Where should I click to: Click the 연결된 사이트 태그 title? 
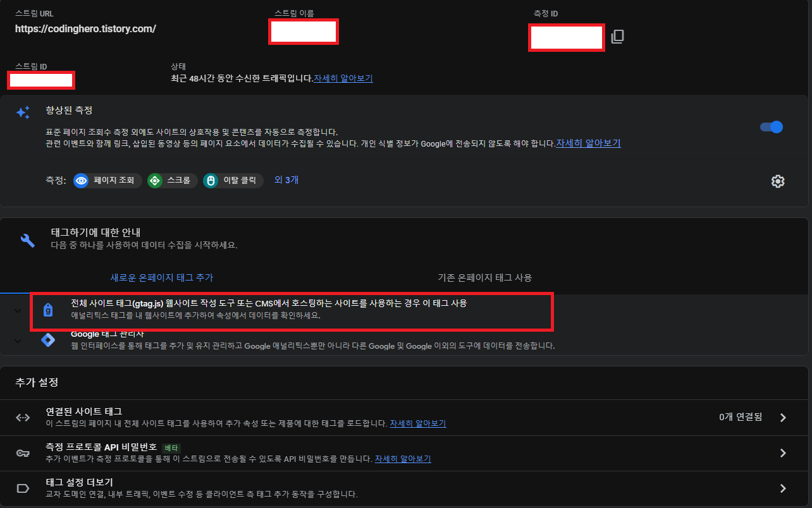coord(84,411)
